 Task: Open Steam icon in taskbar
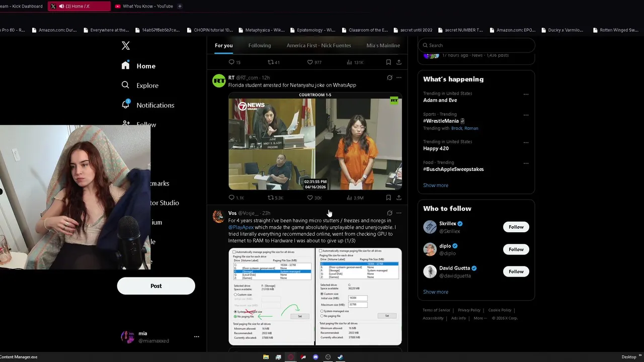pos(340,357)
